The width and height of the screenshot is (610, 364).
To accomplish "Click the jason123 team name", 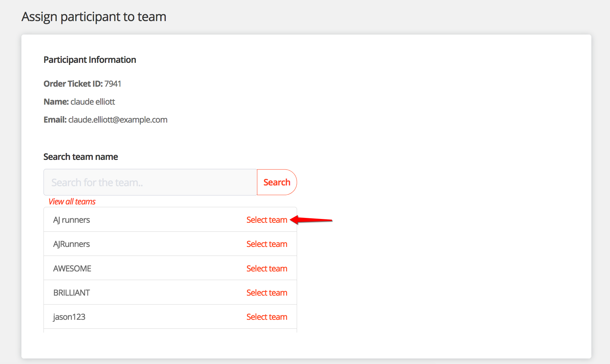I will pyautogui.click(x=69, y=317).
